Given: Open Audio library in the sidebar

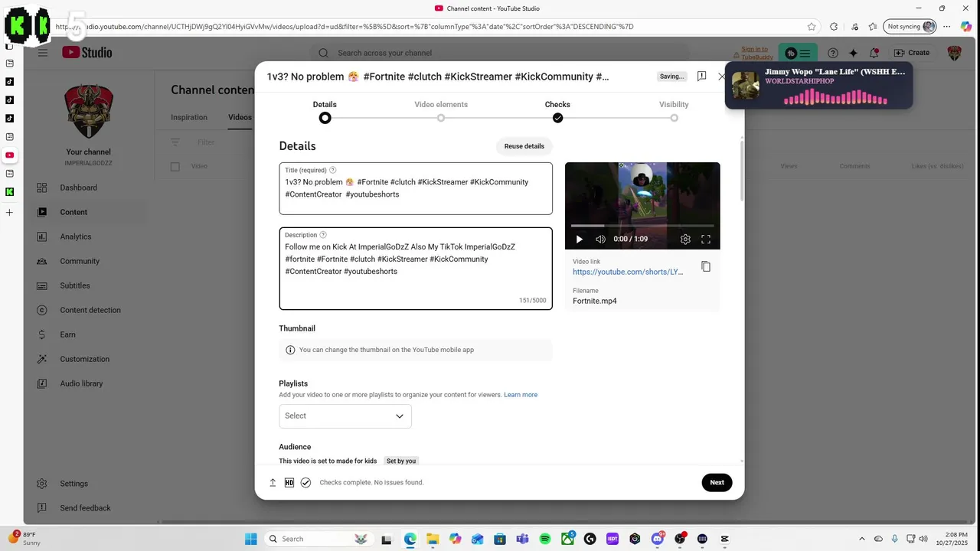Looking at the screenshot, I should pyautogui.click(x=81, y=383).
